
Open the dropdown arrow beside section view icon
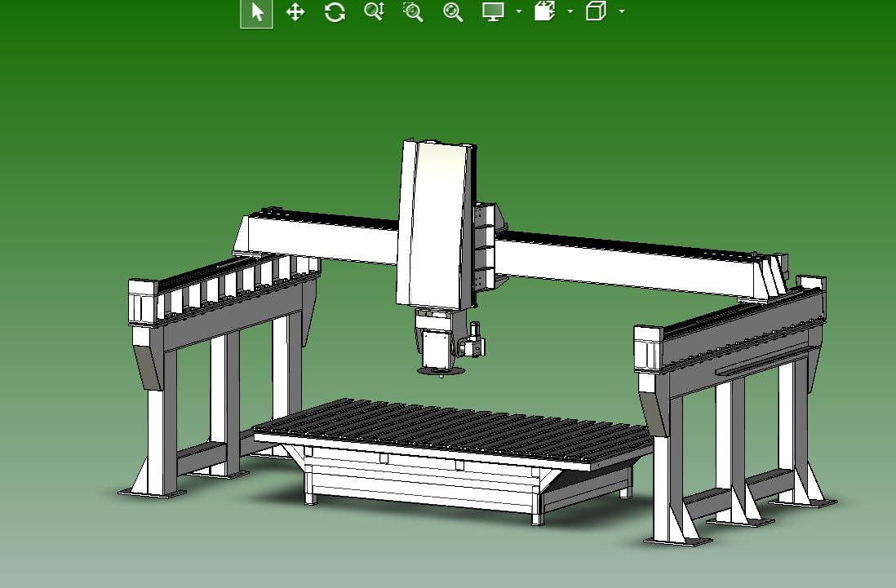[570, 11]
